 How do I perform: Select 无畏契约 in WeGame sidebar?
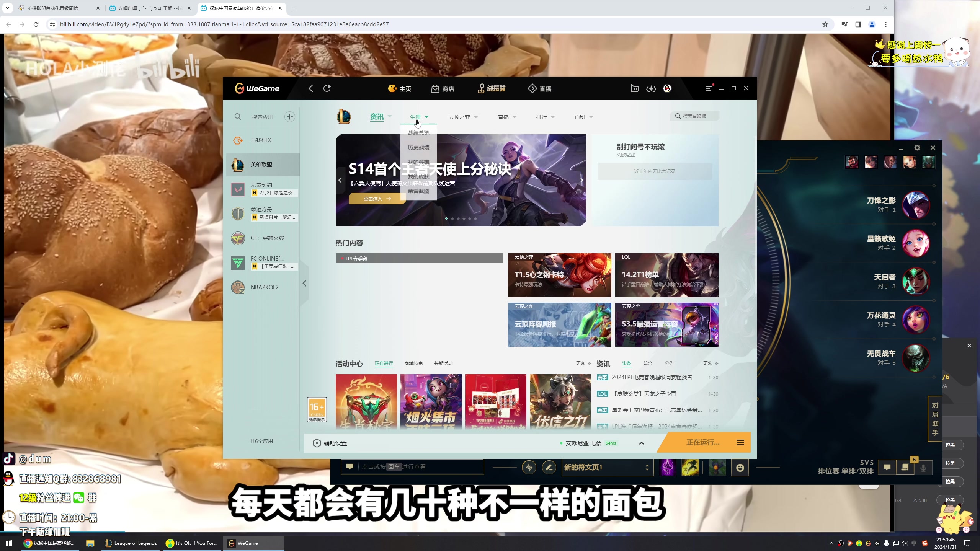(x=263, y=189)
